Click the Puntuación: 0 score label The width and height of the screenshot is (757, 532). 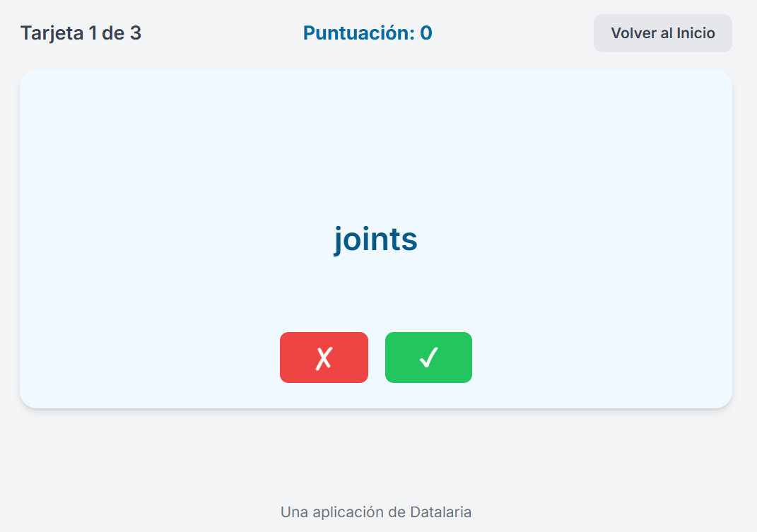pyautogui.click(x=367, y=33)
